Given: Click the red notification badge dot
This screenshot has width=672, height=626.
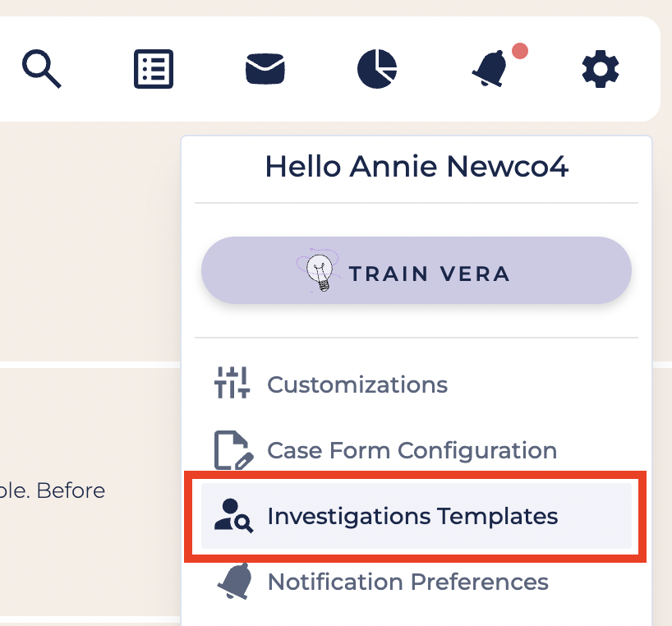Looking at the screenshot, I should [x=520, y=51].
